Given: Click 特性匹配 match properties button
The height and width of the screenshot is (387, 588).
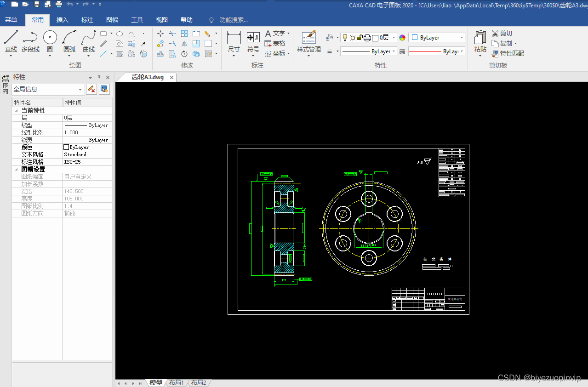Looking at the screenshot, I should [508, 53].
